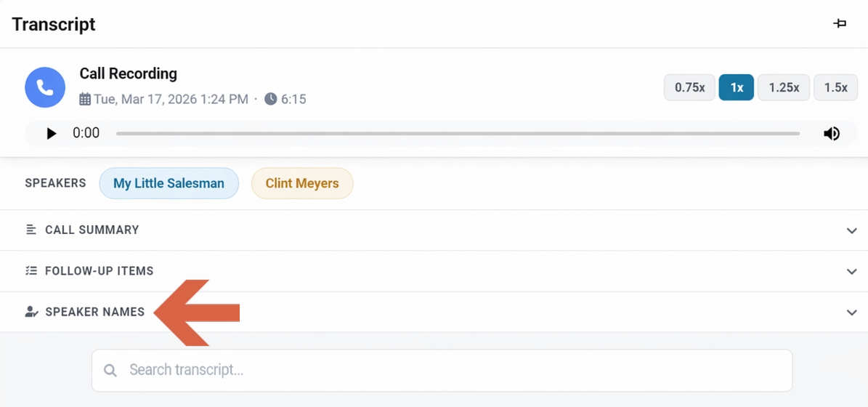This screenshot has width=868, height=407.
Task: Expand the Speaker Names chevron
Action: (x=852, y=313)
